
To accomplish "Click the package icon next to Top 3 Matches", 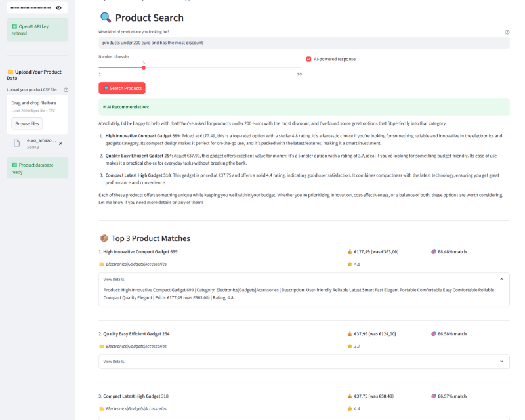I will click(x=104, y=238).
